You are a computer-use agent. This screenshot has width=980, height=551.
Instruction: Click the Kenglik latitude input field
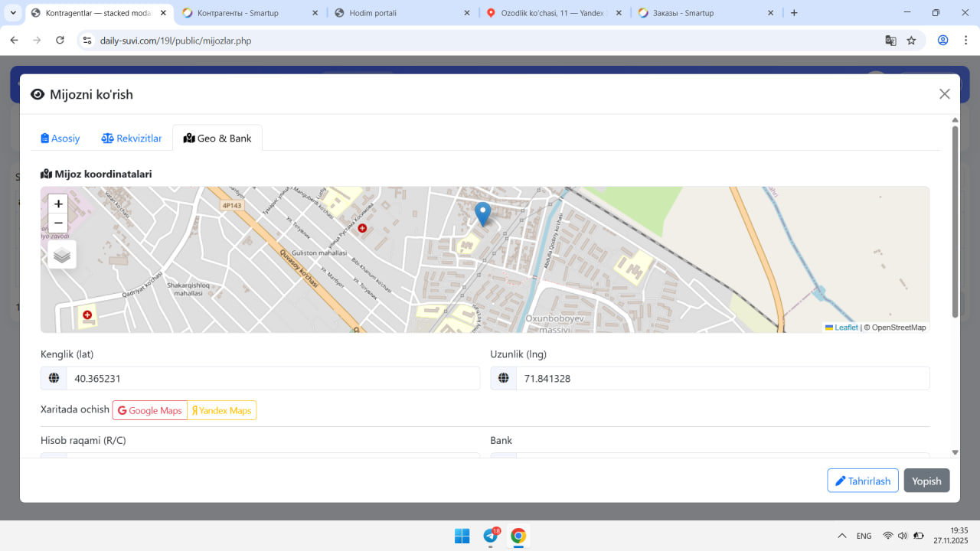(x=272, y=379)
